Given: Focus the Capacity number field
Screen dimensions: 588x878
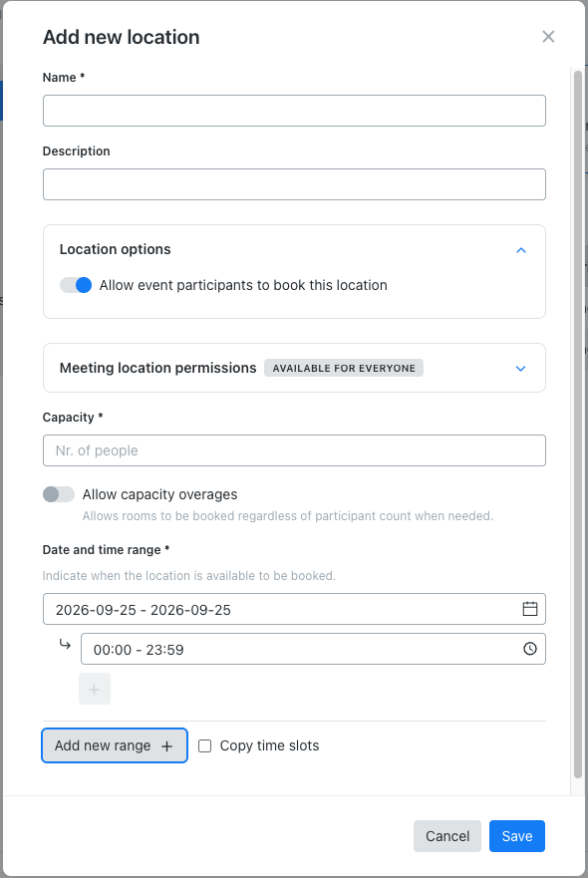Looking at the screenshot, I should pos(294,450).
